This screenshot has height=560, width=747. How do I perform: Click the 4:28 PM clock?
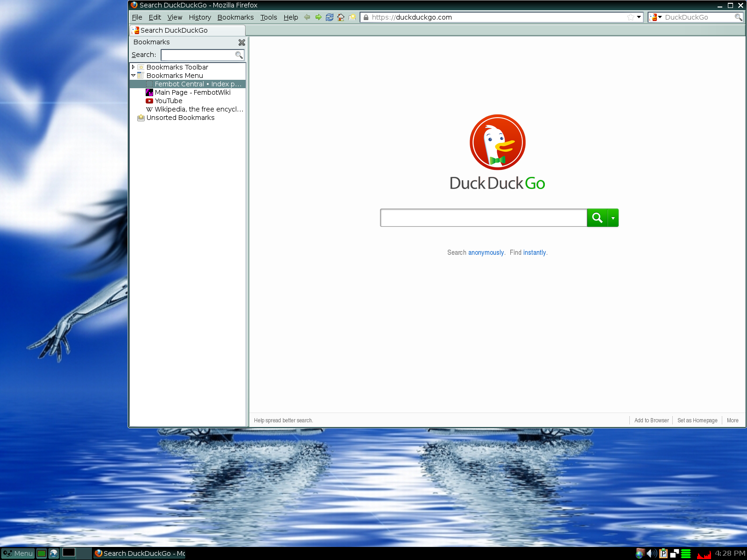(730, 553)
